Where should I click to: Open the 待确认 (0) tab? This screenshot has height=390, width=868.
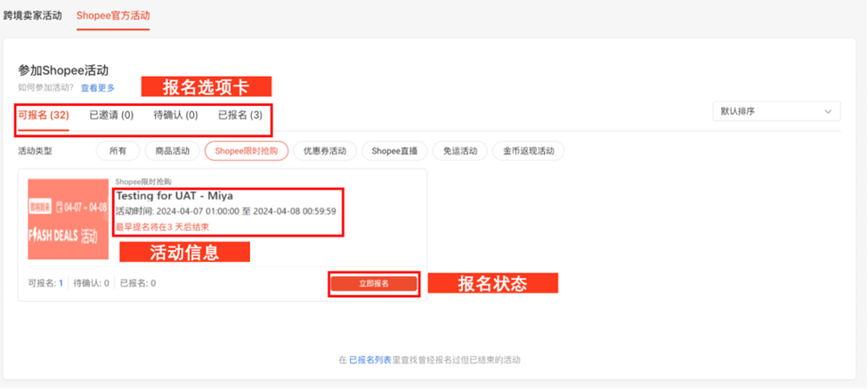click(175, 115)
